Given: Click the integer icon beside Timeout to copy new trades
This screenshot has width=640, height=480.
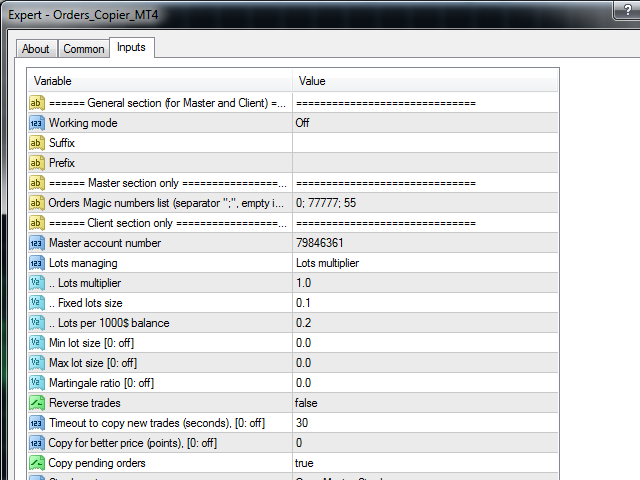Looking at the screenshot, I should (x=37, y=423).
